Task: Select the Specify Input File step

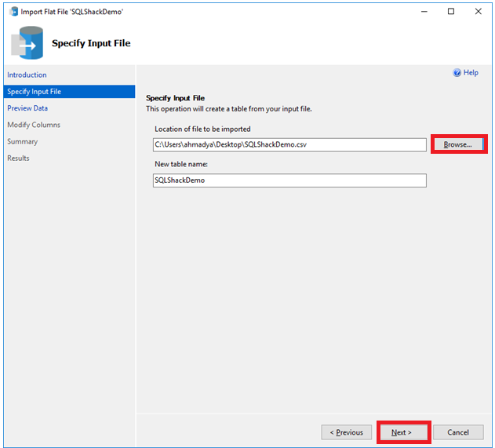Action: (34, 92)
